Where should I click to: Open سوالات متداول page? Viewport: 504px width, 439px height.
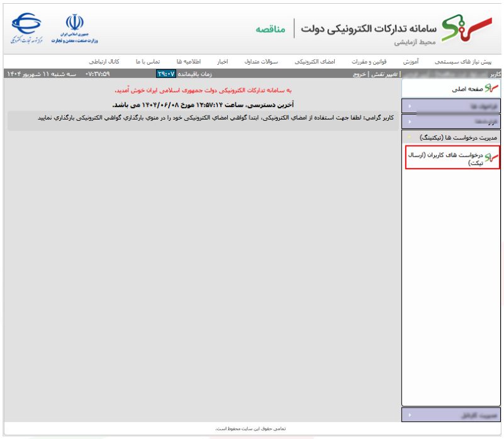[x=261, y=62]
